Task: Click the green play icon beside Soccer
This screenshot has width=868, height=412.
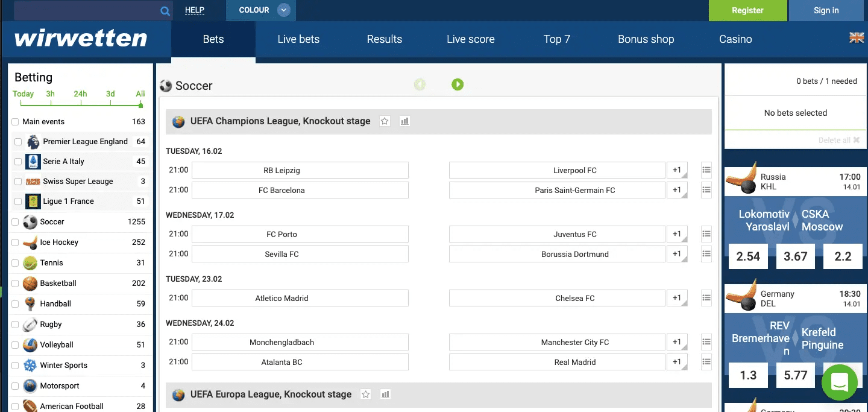Action: [458, 84]
